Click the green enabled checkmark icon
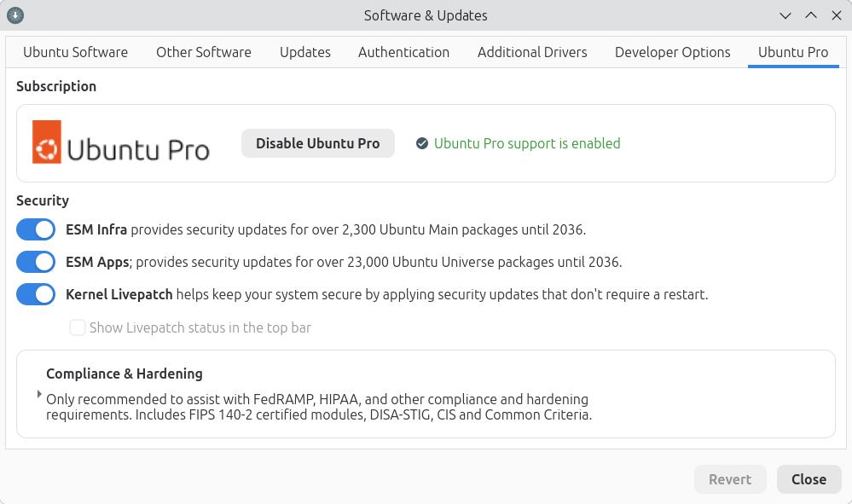Viewport: 852px width, 504px height. coord(421,143)
